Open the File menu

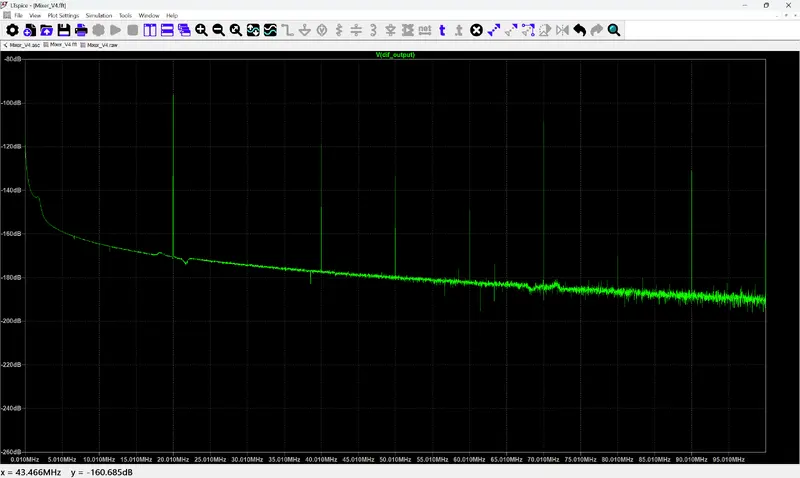tap(18, 16)
